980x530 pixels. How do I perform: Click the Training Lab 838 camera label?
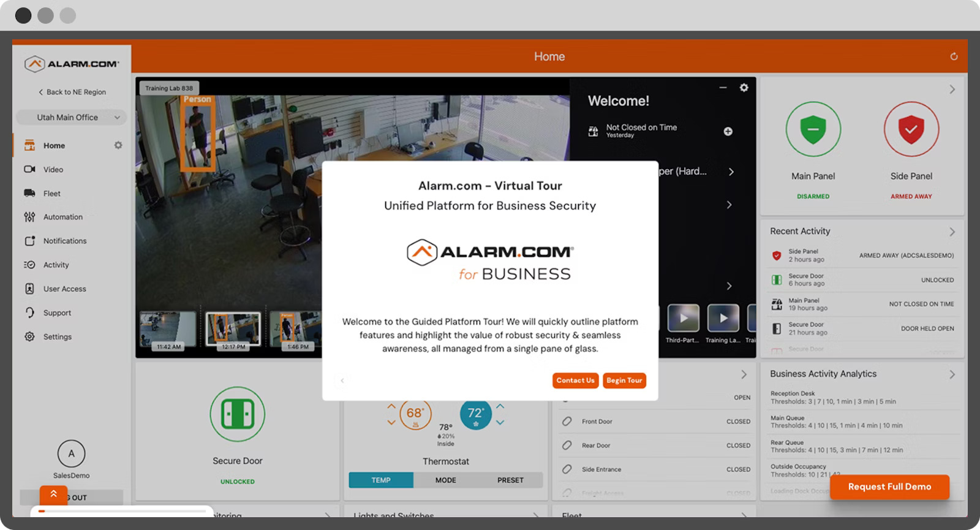click(x=168, y=88)
